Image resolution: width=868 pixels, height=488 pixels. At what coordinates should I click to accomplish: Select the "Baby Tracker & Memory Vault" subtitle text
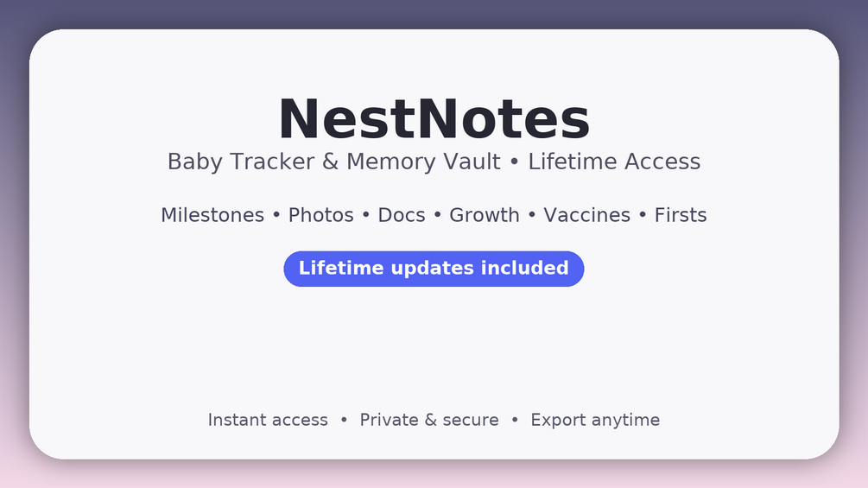click(x=333, y=162)
